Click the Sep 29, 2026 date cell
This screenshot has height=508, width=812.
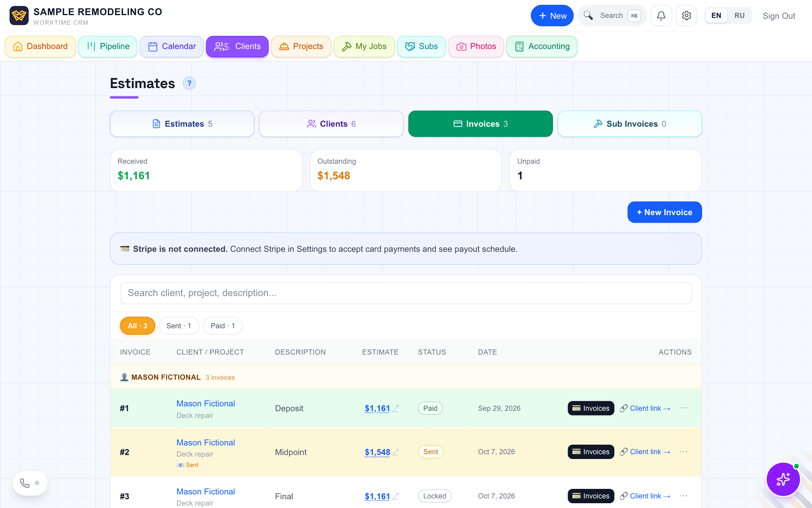[x=499, y=408]
